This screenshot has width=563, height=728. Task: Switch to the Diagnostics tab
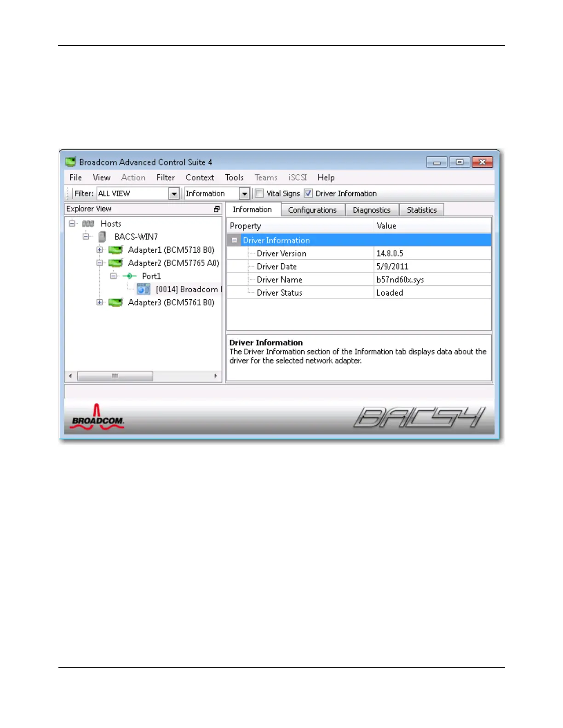pyautogui.click(x=372, y=210)
